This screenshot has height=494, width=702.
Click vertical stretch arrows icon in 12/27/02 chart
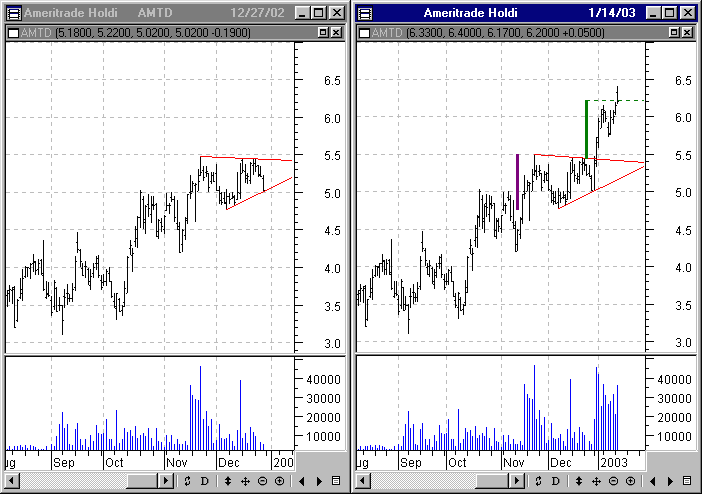(228, 481)
